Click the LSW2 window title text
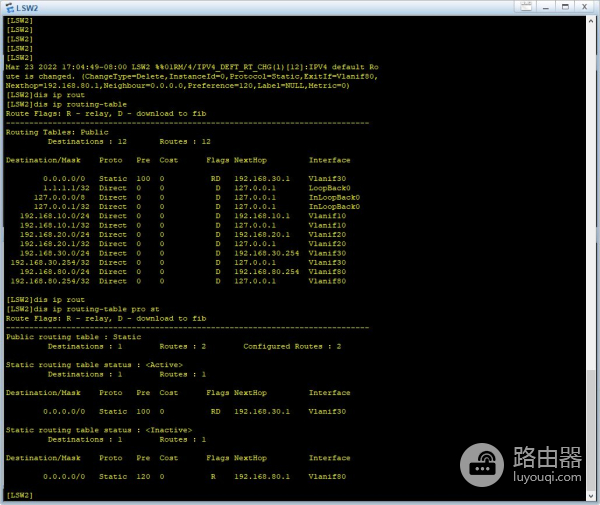Viewport: 600px width, 505px height. [27, 7]
